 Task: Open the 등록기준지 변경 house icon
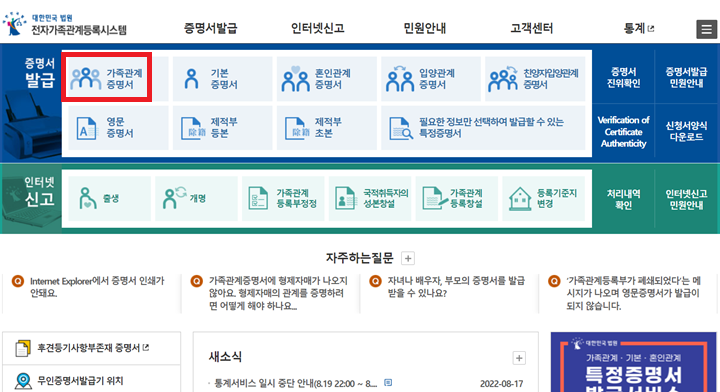coord(520,199)
